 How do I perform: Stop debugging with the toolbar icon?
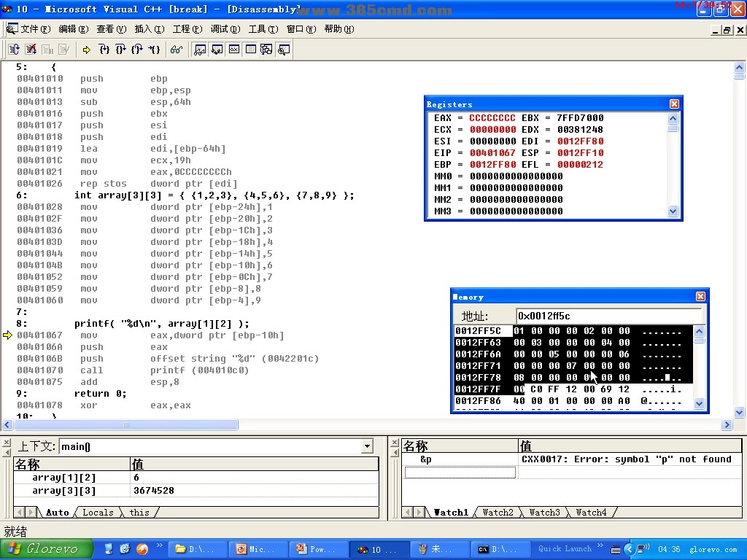coord(31,50)
